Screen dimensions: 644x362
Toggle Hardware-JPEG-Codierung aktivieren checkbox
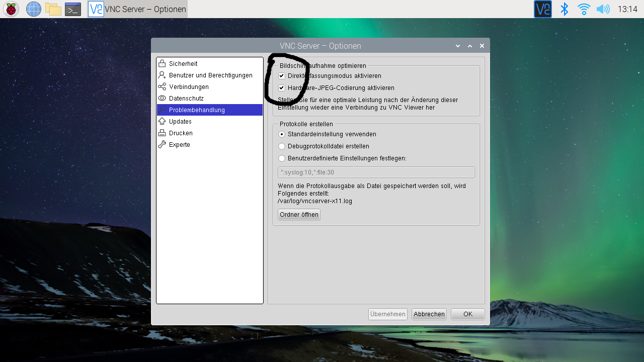(282, 88)
